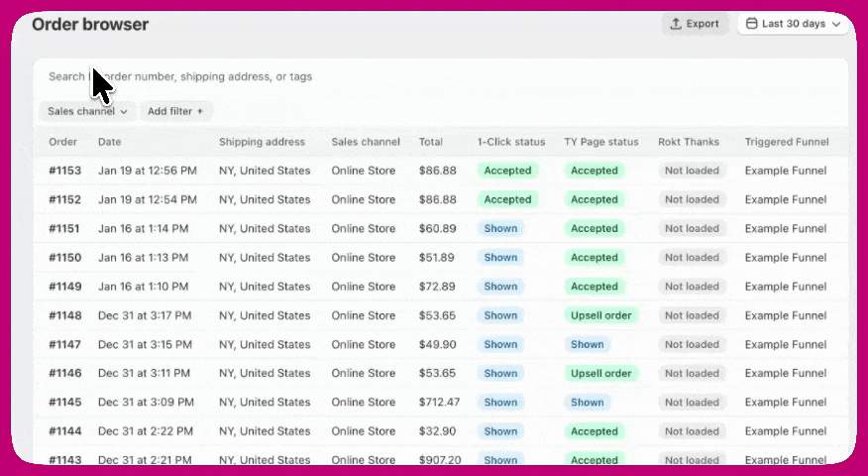The width and height of the screenshot is (868, 476).
Task: Click the $60.89 total cell
Action: (x=437, y=228)
